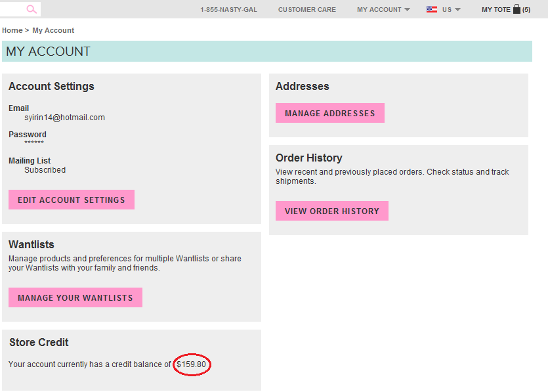This screenshot has height=392, width=548.
Task: Click the search input field
Action: pyautogui.click(x=20, y=9)
